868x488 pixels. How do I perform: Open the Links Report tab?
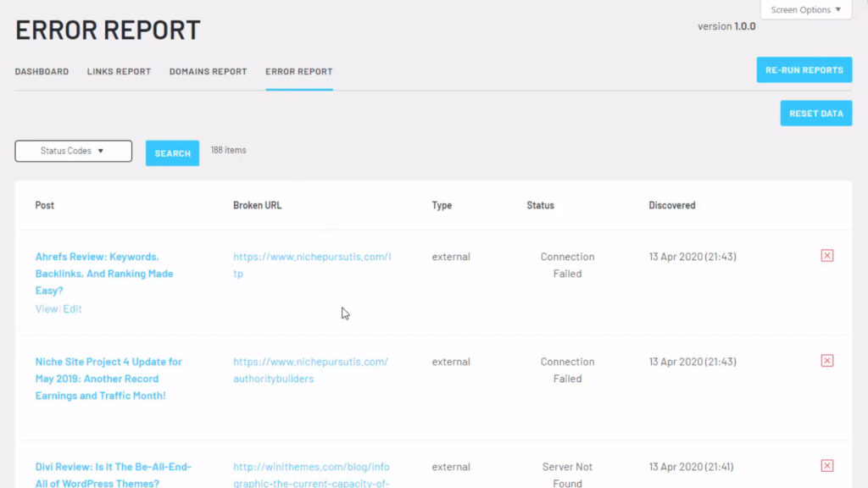(x=119, y=71)
